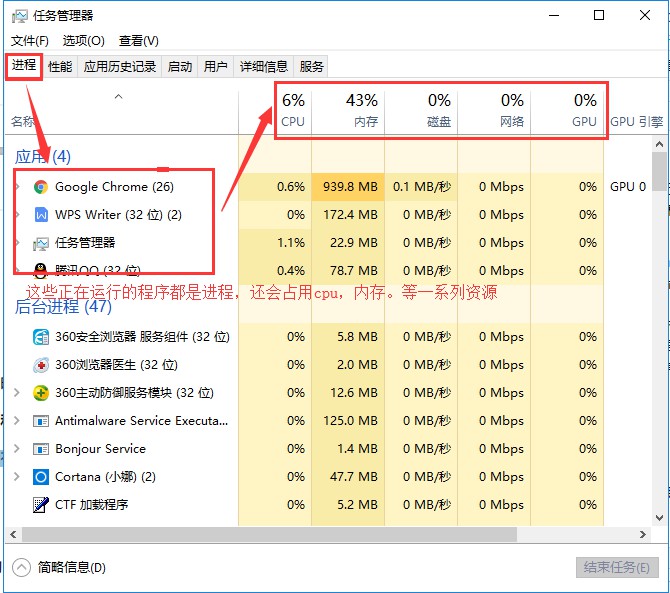Click the 360主动防御服务模块 icon
The image size is (670, 593).
(x=41, y=393)
